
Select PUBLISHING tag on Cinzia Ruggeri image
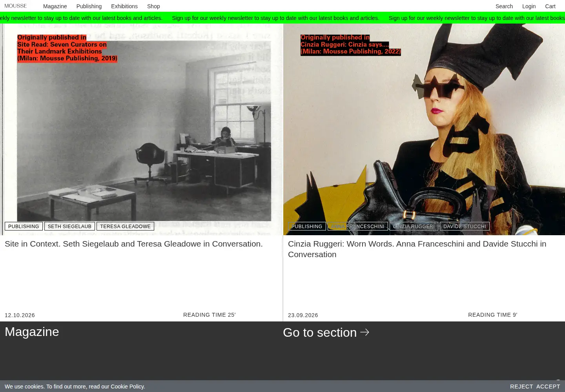(x=307, y=226)
